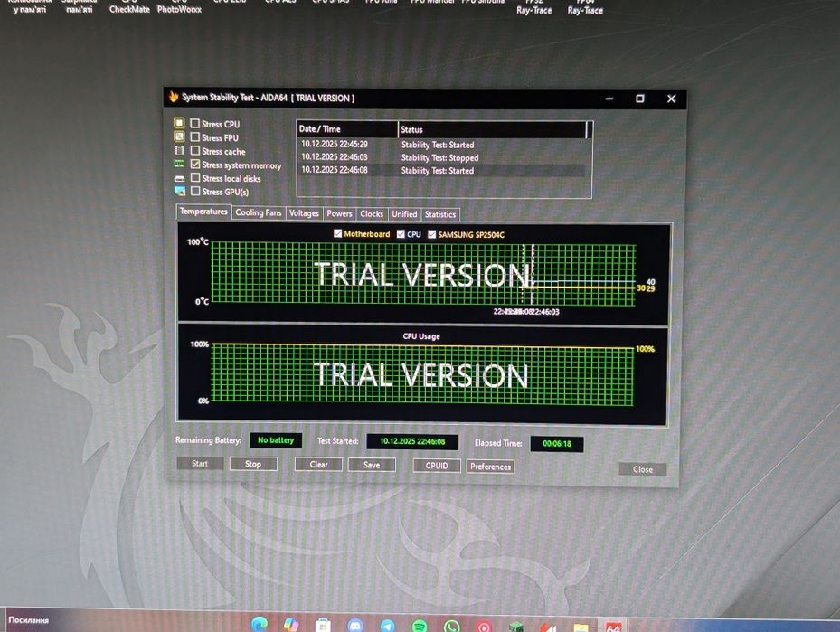Screen dimensions: 840x632
Task: Toggle the CPU temperature graph checkbox
Action: (x=401, y=234)
